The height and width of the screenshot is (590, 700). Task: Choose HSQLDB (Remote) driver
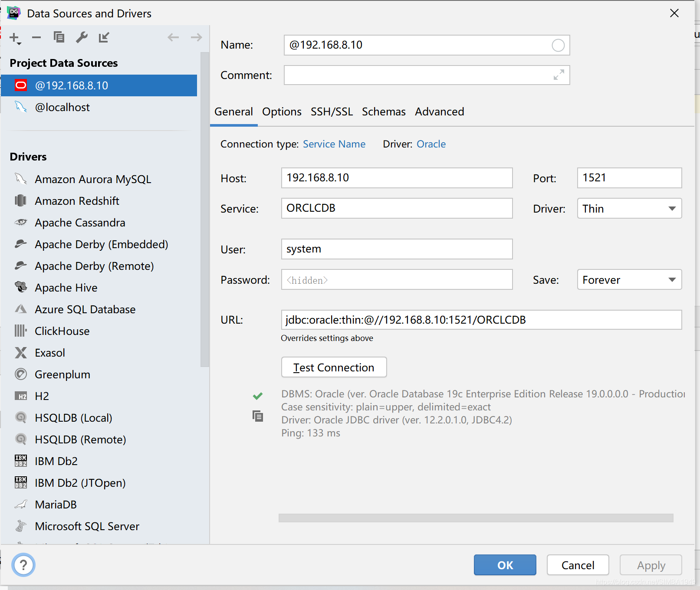tap(99, 439)
